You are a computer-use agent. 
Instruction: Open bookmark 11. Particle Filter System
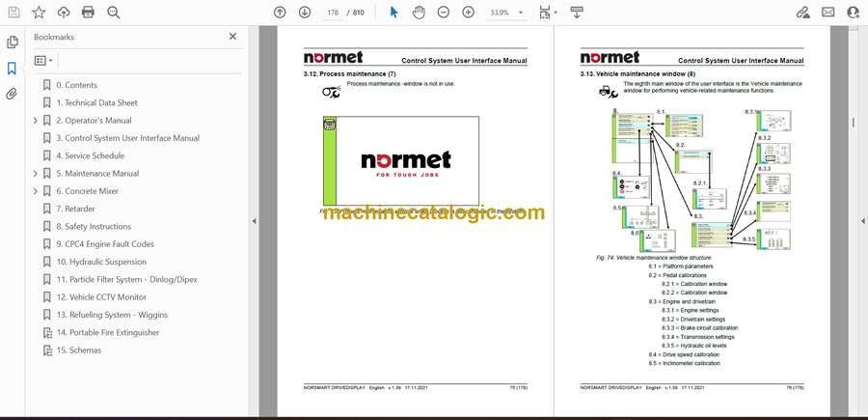126,280
